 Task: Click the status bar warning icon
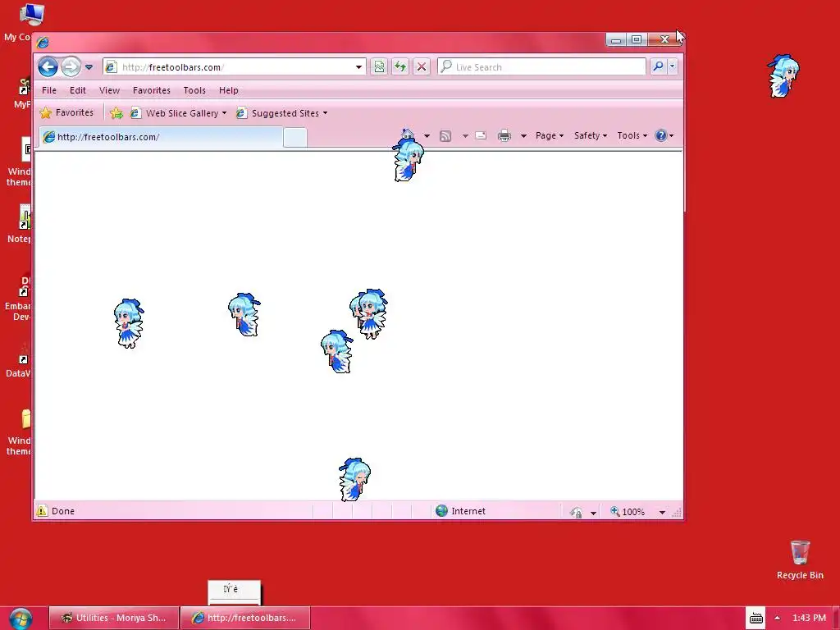42,511
